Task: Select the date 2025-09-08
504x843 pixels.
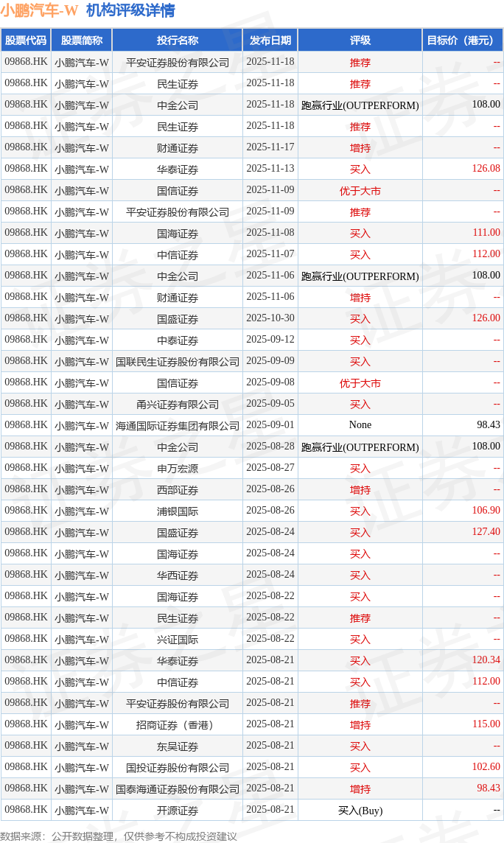Action: pos(270,382)
